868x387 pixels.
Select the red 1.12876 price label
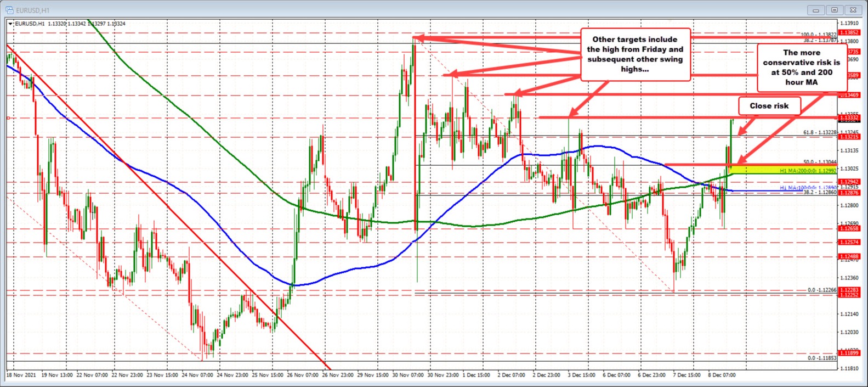click(849, 192)
